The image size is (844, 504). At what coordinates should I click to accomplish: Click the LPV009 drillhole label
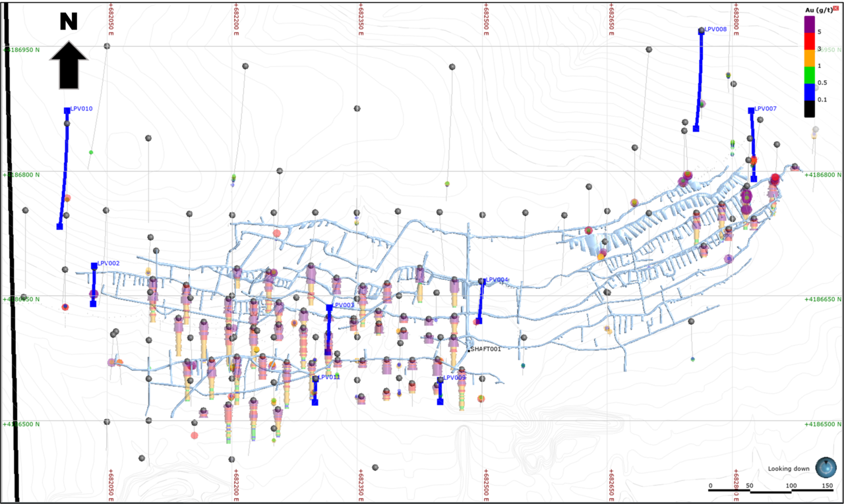point(454,378)
